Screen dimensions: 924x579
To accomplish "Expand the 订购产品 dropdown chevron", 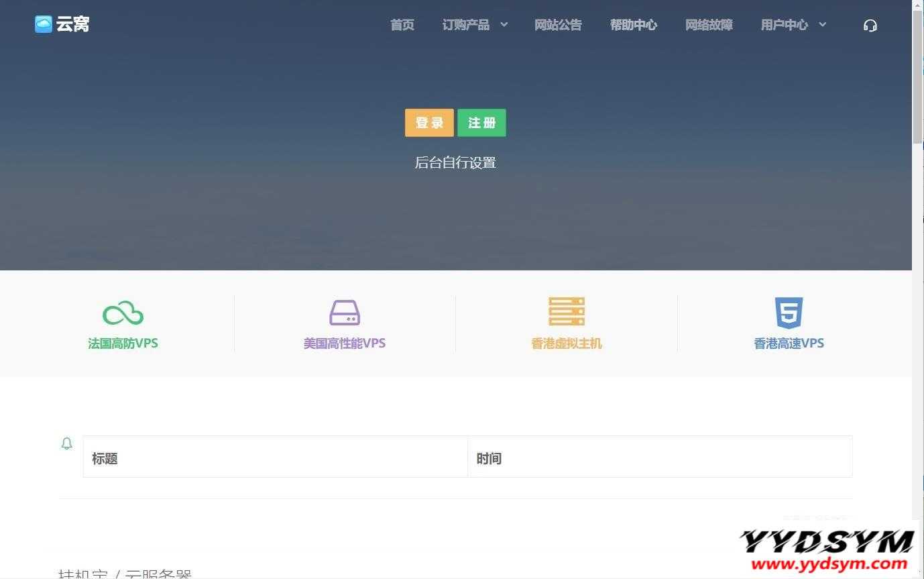I will 504,25.
